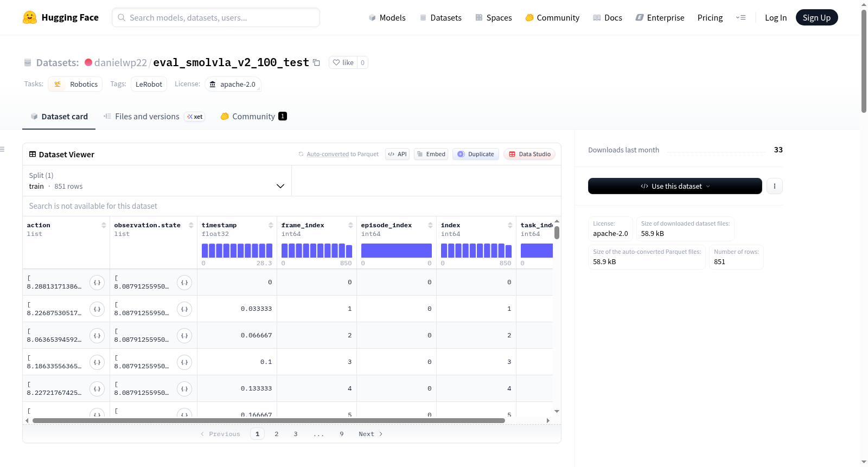
Task: Expand observation.state JSON in timestamp 0.066667 row
Action: click(x=184, y=336)
